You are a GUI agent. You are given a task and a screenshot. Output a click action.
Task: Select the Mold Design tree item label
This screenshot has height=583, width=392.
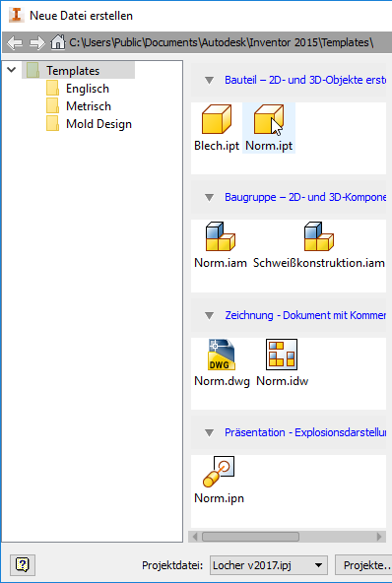[98, 124]
